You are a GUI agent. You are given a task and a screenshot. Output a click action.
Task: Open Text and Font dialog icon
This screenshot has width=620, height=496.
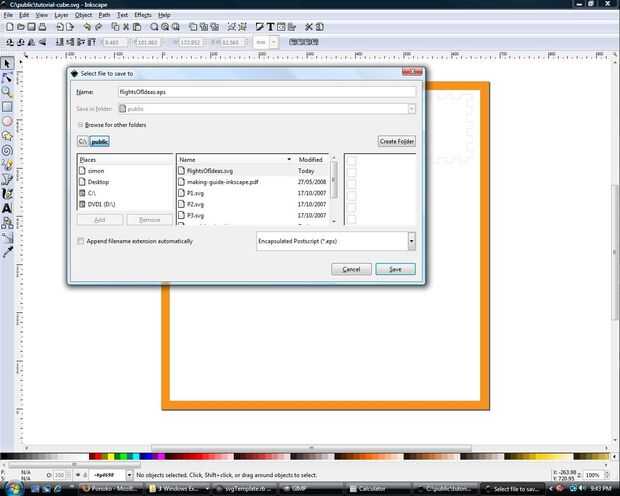270,27
